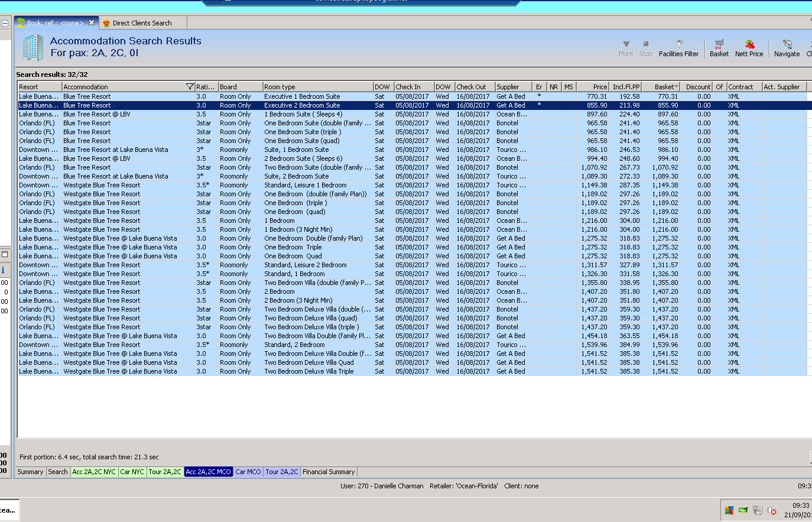Image resolution: width=812 pixels, height=522 pixels.
Task: Select the Acc 2A,2C MCO tab
Action: tap(208, 472)
